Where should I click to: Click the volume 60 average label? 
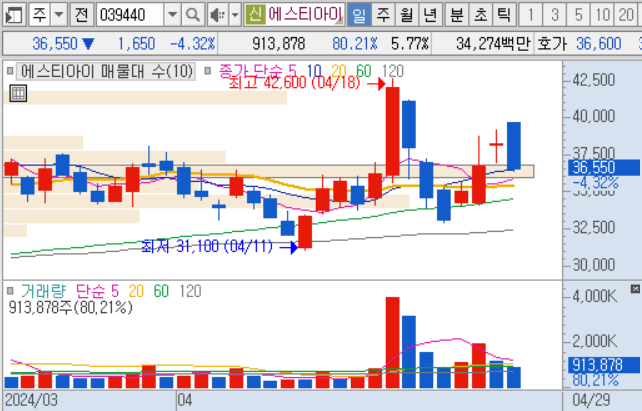pyautogui.click(x=161, y=291)
